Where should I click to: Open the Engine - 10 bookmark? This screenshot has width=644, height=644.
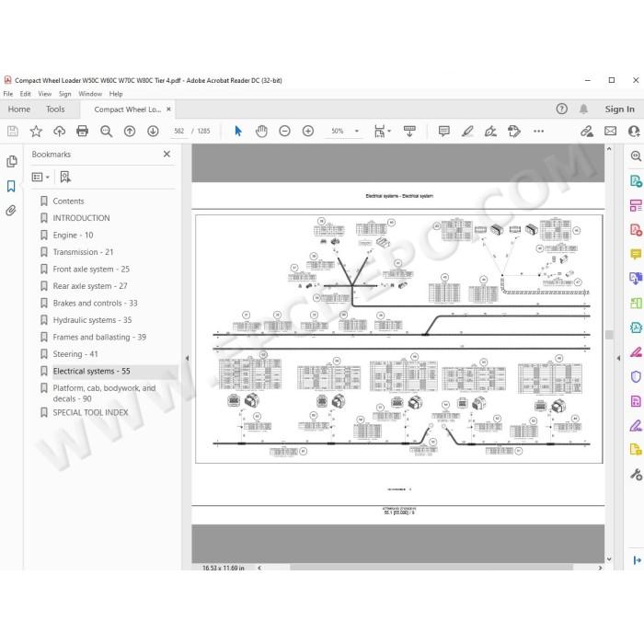click(x=73, y=236)
